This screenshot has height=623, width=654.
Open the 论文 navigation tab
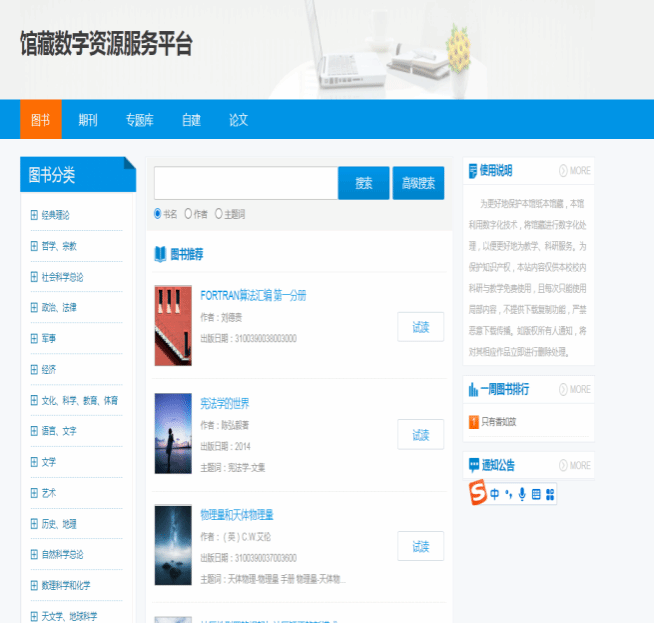238,120
